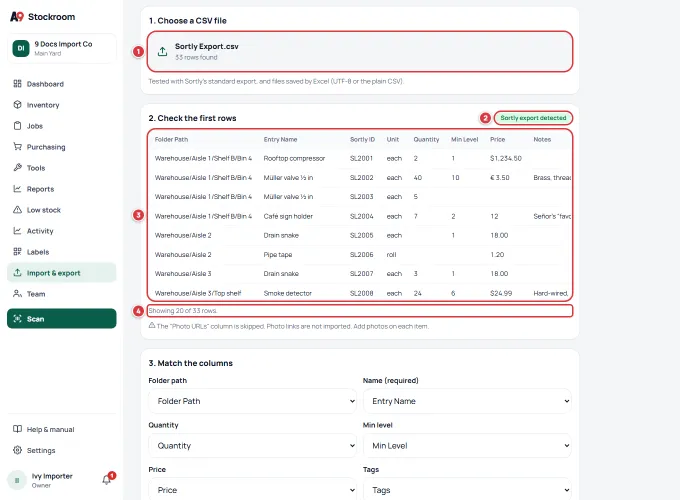Open the Inventory menu item
Image resolution: width=680 pixels, height=500 pixels.
(x=62, y=105)
